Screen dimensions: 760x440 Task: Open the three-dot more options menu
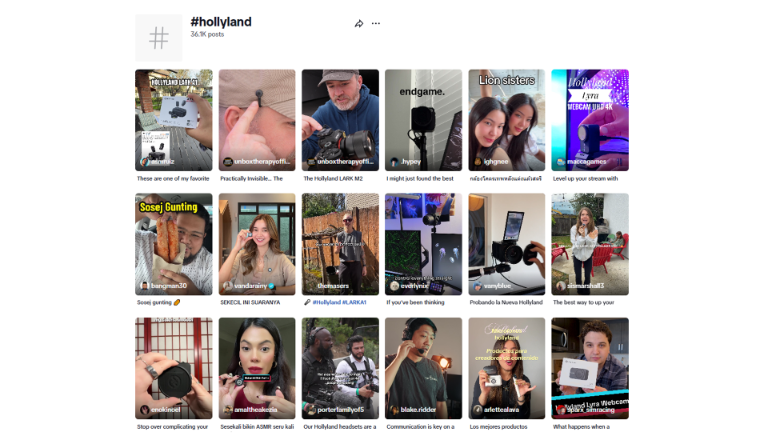pyautogui.click(x=376, y=23)
